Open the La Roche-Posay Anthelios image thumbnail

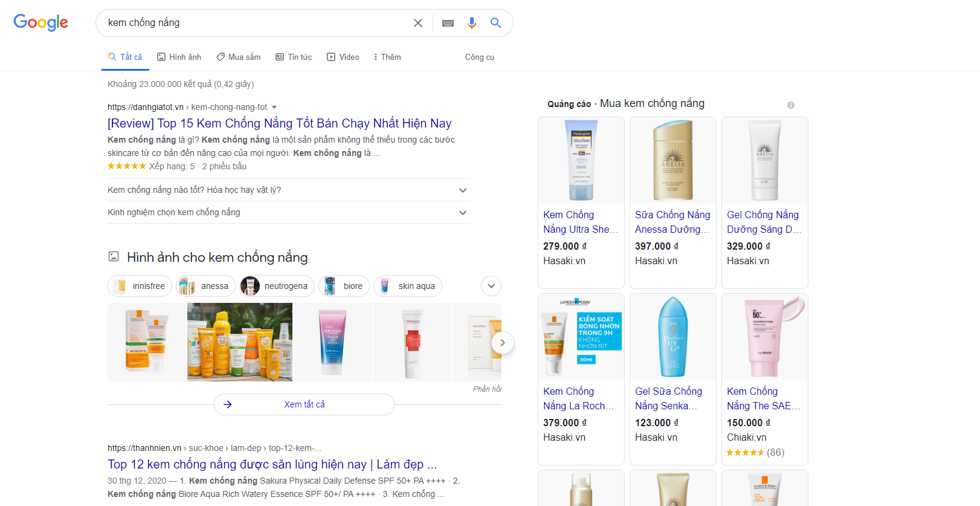pos(147,342)
